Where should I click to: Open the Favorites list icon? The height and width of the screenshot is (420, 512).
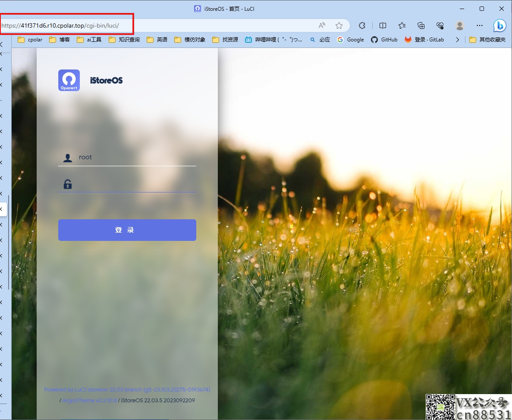[x=402, y=25]
